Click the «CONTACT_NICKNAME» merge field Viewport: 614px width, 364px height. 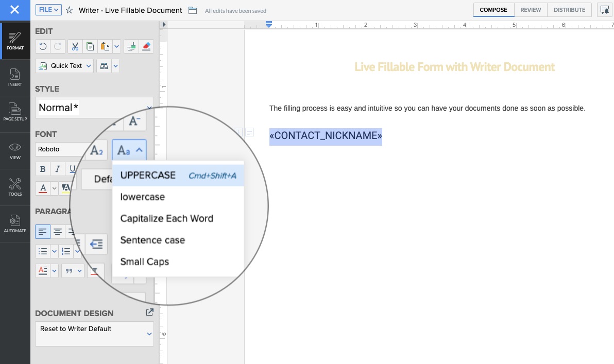point(326,136)
